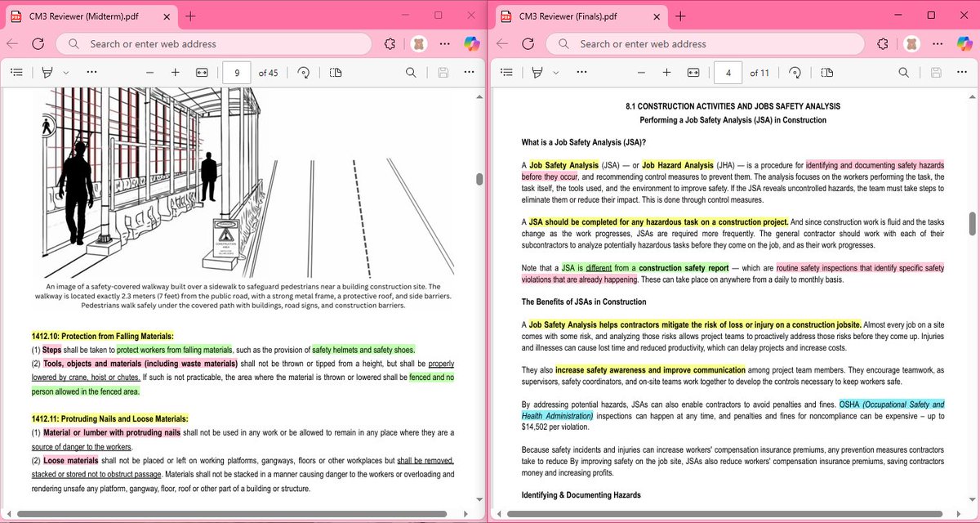Image resolution: width=980 pixels, height=523 pixels.
Task: Click heading 'The Benefits of JSAs in Construction'
Action: click(584, 302)
